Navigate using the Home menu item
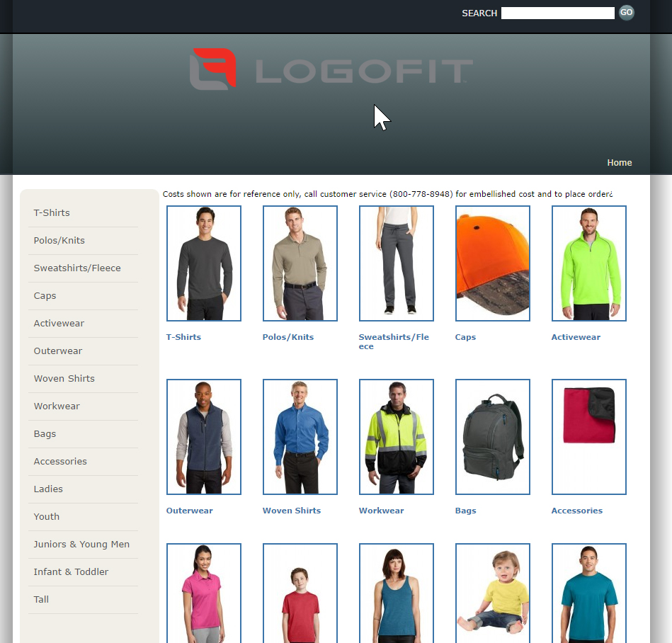 [x=619, y=162]
